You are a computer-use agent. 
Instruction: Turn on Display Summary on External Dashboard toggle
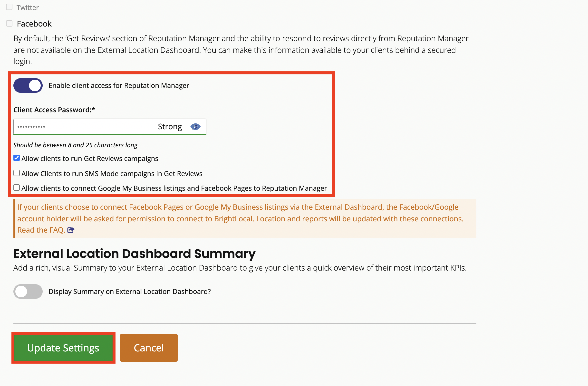28,292
